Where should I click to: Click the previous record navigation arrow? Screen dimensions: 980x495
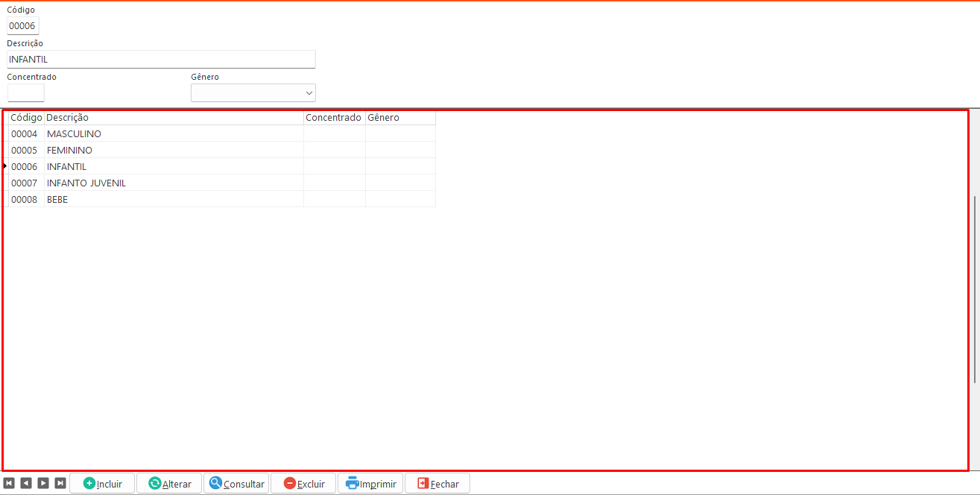(x=26, y=483)
